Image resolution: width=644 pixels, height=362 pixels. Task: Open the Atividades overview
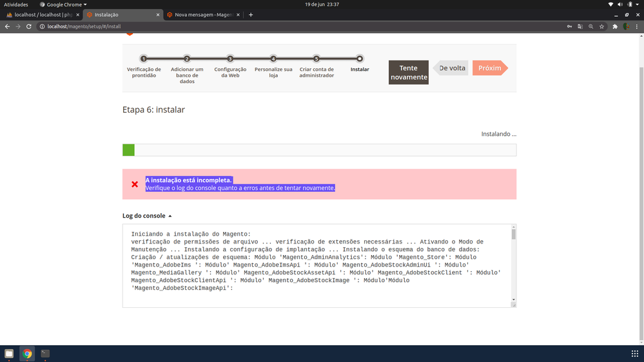tap(16, 5)
